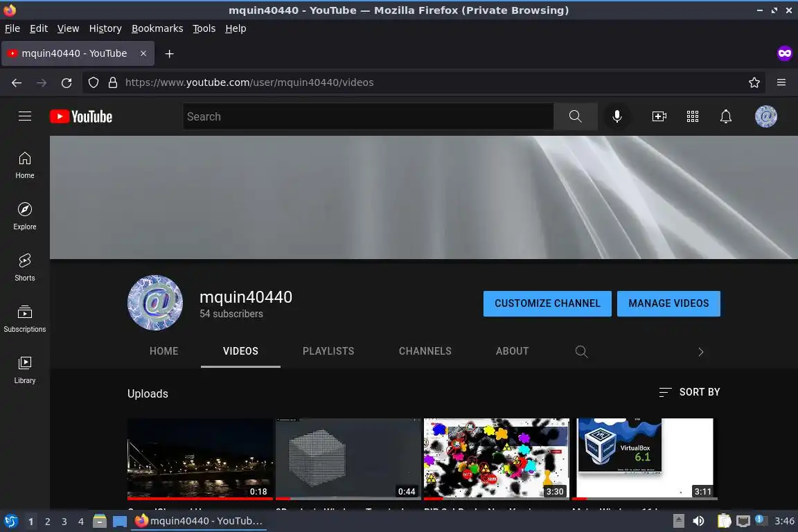The image size is (798, 532).
Task: Open the Tools menu
Action: [x=204, y=28]
